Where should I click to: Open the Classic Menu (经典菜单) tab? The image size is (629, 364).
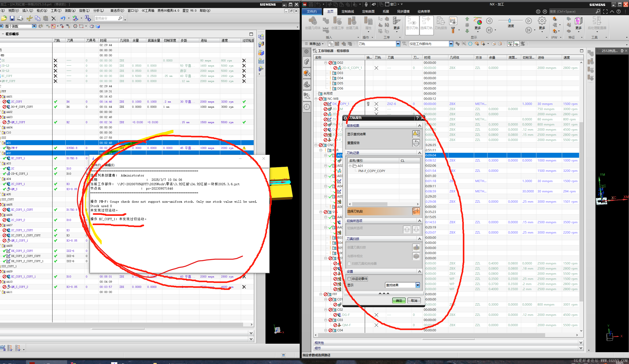pyautogui.click(x=424, y=11)
